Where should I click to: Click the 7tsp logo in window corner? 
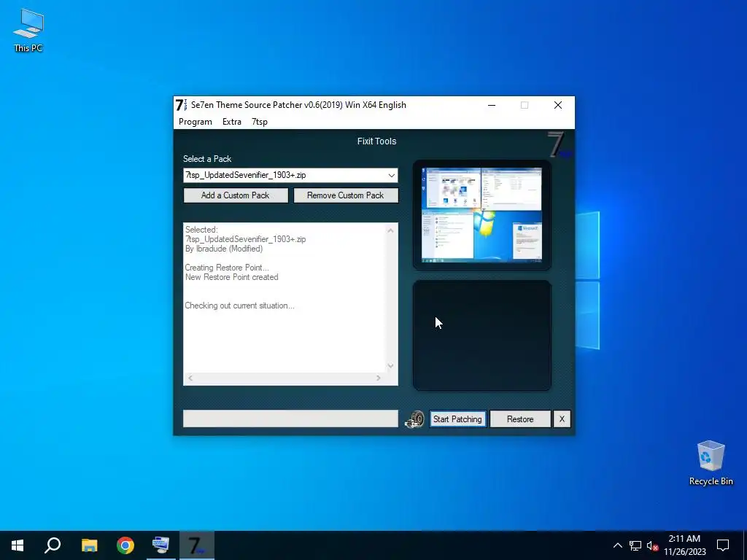click(559, 145)
